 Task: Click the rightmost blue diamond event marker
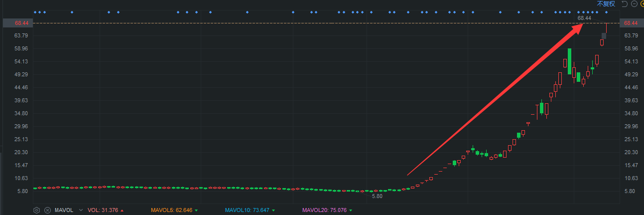[x=606, y=12]
